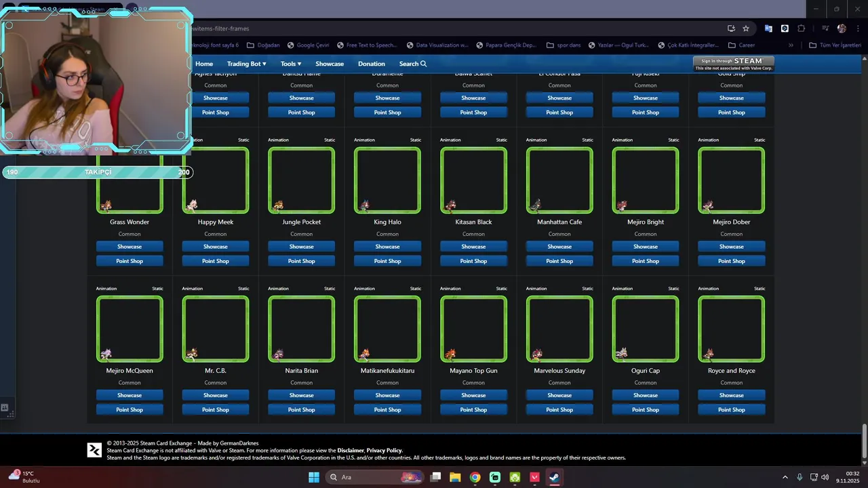The image size is (868, 488).
Task: Open the media control icon in toolbar
Action: click(x=825, y=28)
